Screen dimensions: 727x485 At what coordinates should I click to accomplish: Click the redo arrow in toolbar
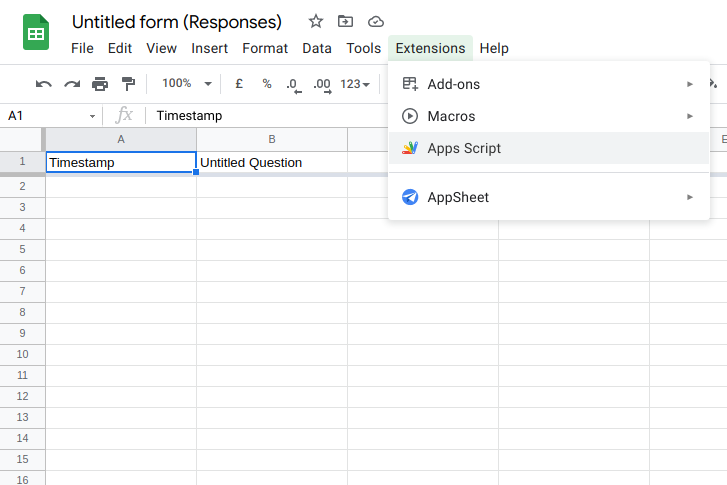[x=72, y=84]
